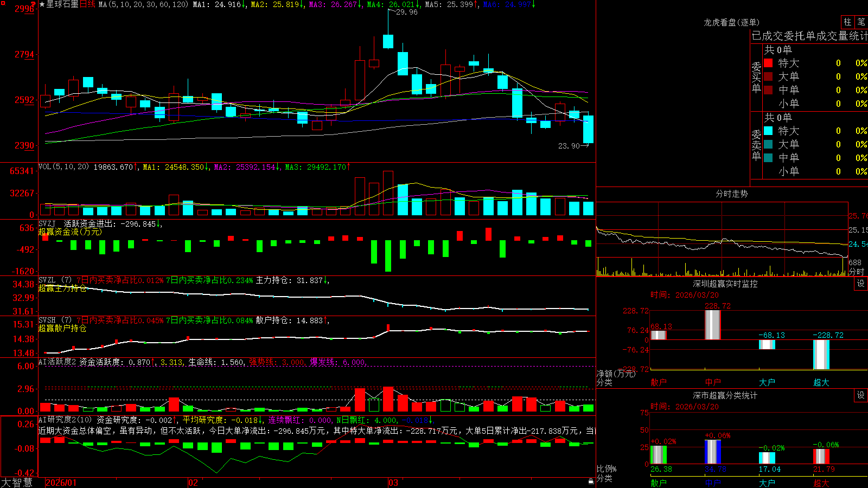Click the MA(5,10,20,30,60,120) indicator label
Screen dimensions: 868x488
coord(143,4)
